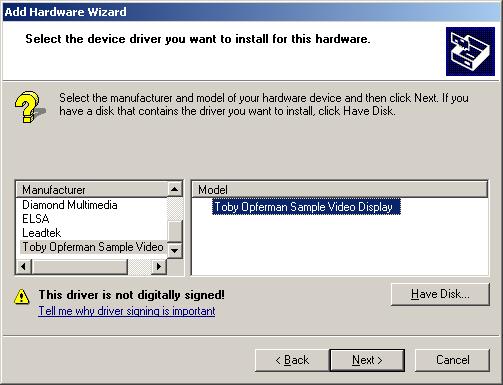Image resolution: width=503 pixels, height=385 pixels.
Task: Click manufacturer list scroll up arrow
Action: pos(175,190)
